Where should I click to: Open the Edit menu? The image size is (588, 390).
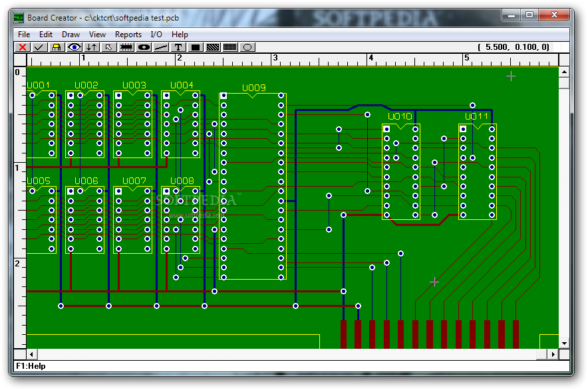[x=46, y=35]
